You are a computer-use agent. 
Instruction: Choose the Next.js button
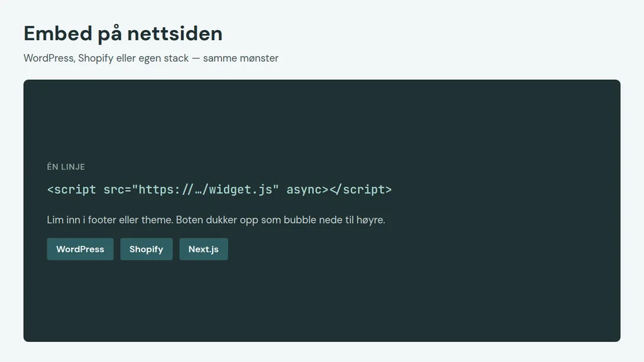pyautogui.click(x=204, y=249)
